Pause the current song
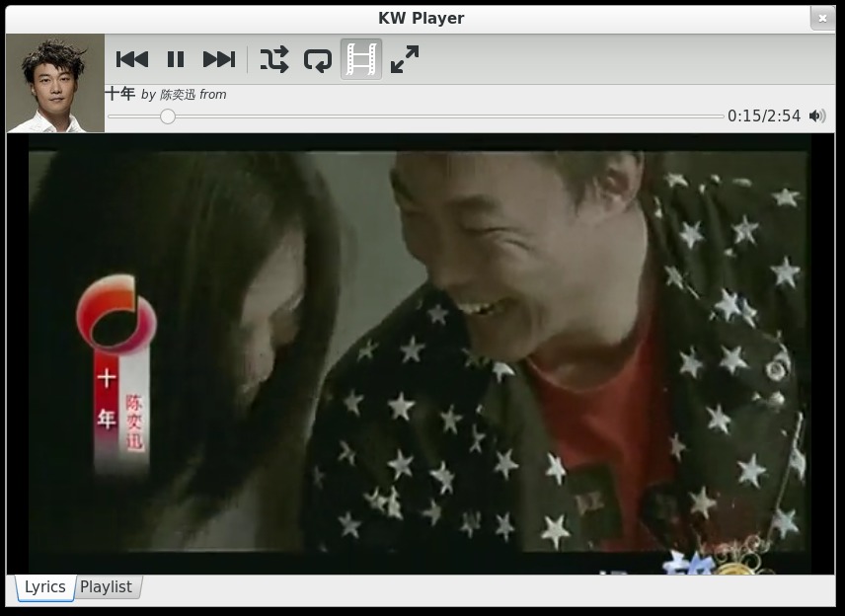This screenshot has height=616, width=845. point(176,59)
